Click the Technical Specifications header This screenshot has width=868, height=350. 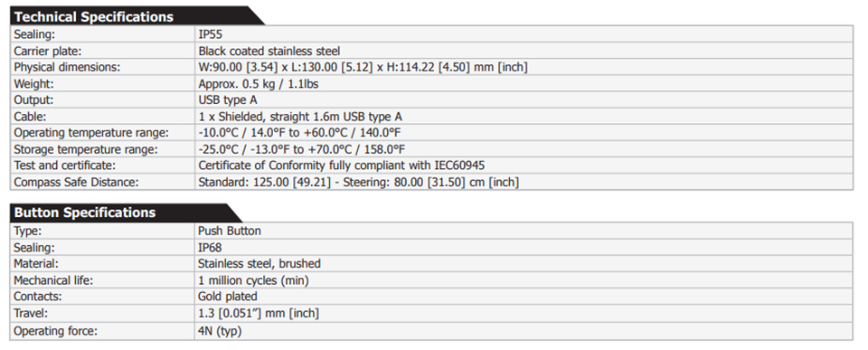[x=94, y=17]
